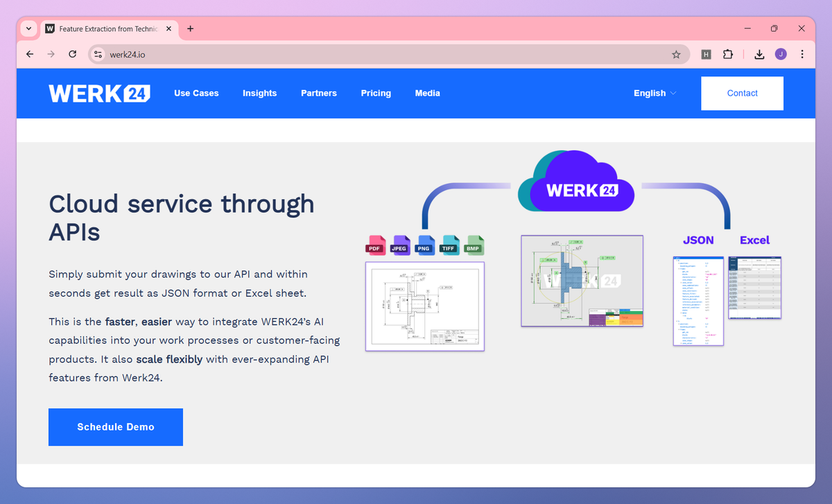Click the purple WERK24 cloud logo

click(x=576, y=182)
